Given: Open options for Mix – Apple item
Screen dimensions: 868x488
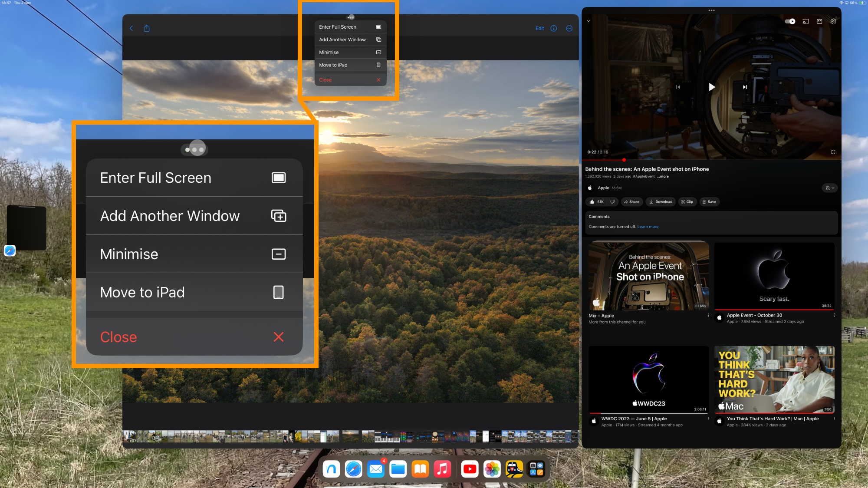Looking at the screenshot, I should [x=708, y=316].
